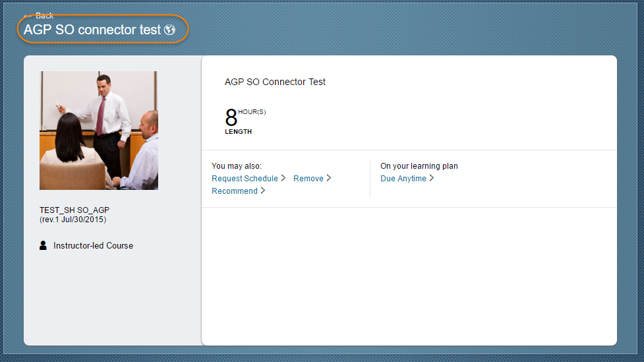Click the Instructor-led Course label
644x362 pixels.
93,246
